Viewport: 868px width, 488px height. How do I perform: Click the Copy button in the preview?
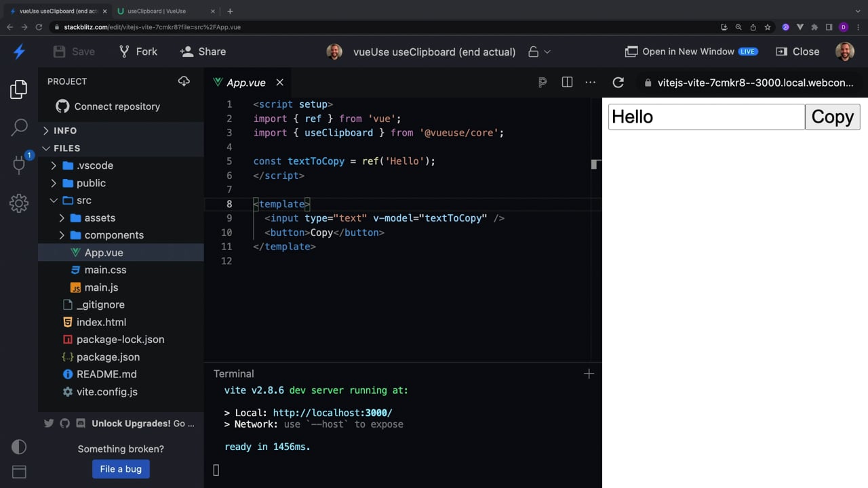(833, 117)
